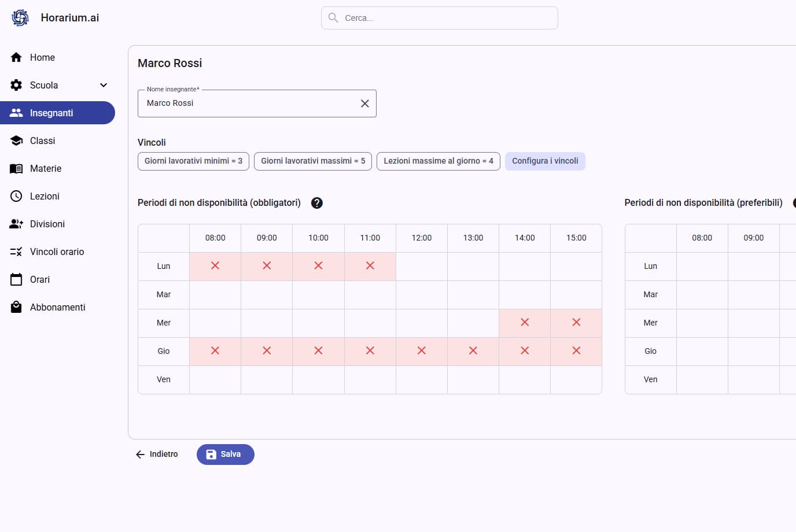The image size is (796, 532).
Task: Open Lezioni massime al giorno = 4 chip
Action: [438, 161]
